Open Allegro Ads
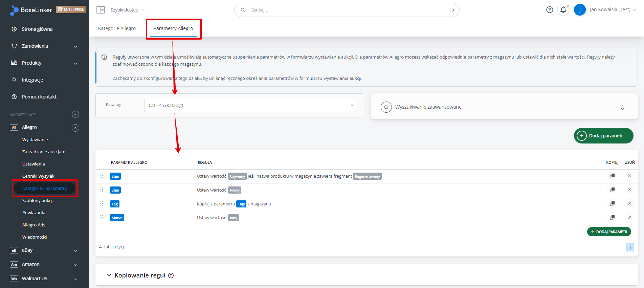Viewport: 644px width, 288px height. click(x=34, y=225)
